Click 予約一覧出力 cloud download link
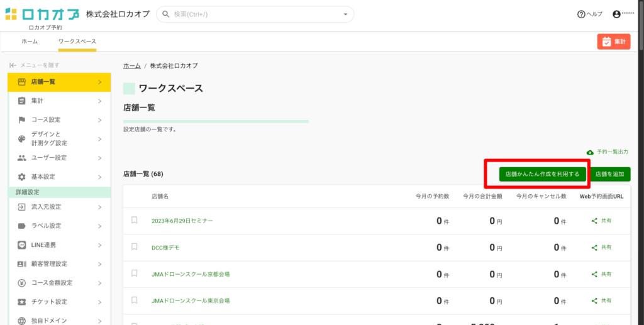Screen dimensions: 644x325 click(608, 152)
